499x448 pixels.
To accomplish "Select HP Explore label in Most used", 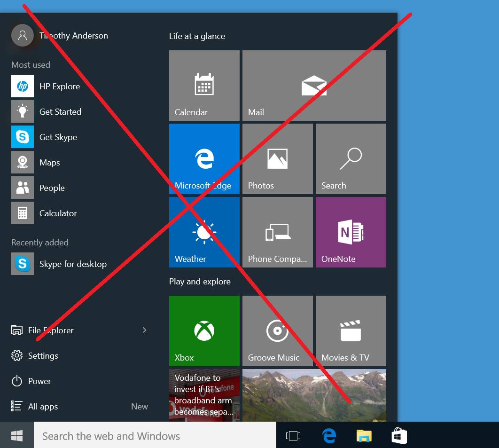I will tap(60, 86).
